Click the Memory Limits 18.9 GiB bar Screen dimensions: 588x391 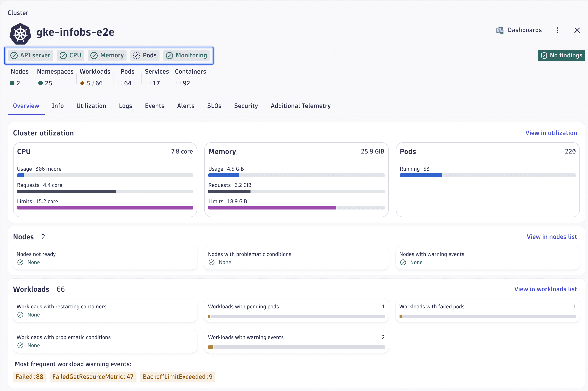tap(296, 208)
